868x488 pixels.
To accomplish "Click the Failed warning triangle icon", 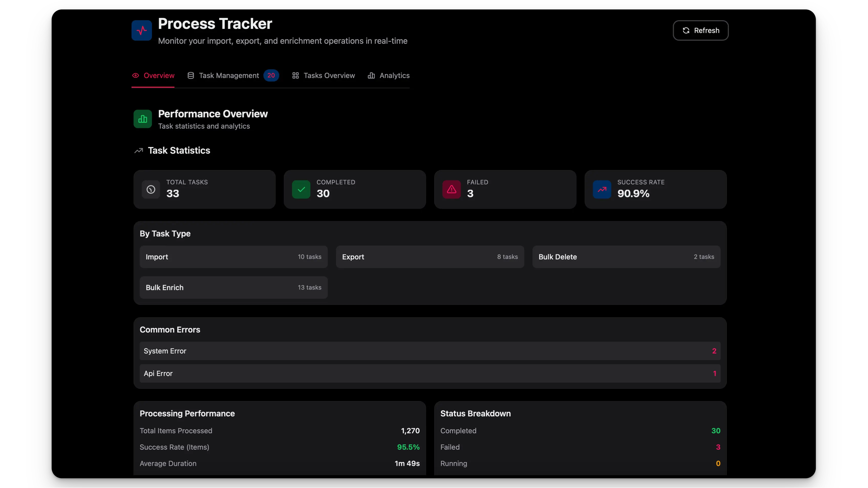I will click(x=451, y=189).
